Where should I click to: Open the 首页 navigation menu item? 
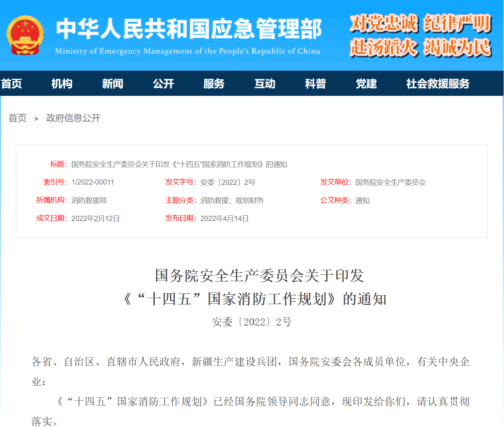pyautogui.click(x=11, y=83)
